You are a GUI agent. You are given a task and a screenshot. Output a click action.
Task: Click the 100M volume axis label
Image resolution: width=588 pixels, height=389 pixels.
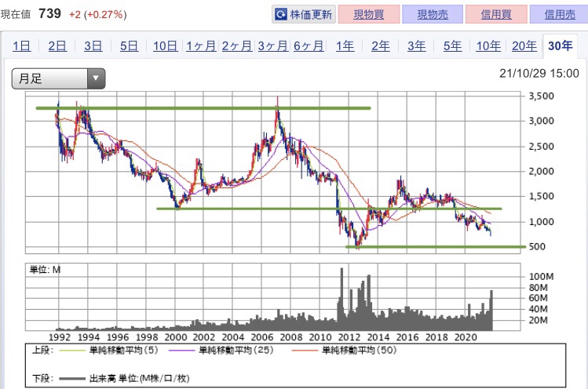(x=541, y=277)
